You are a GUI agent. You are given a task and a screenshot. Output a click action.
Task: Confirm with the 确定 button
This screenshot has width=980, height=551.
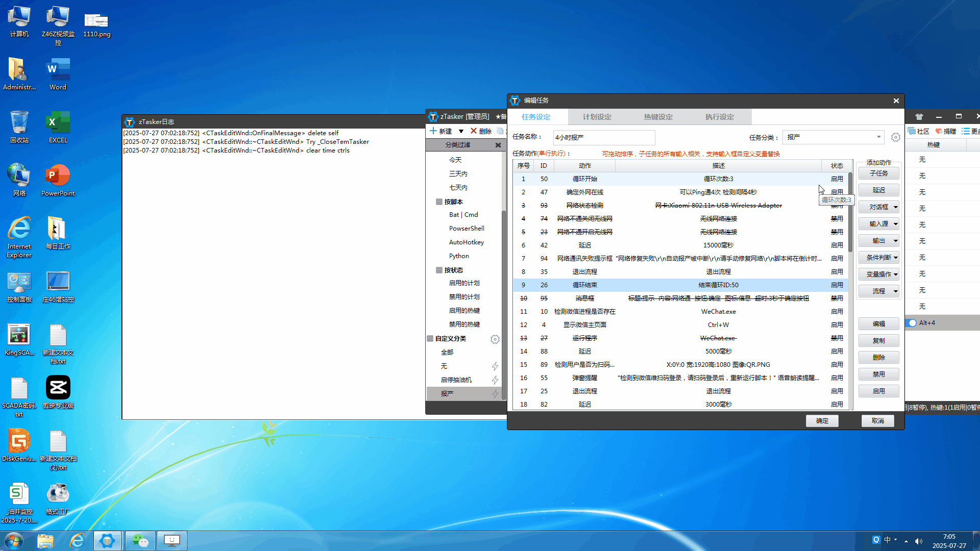point(822,421)
